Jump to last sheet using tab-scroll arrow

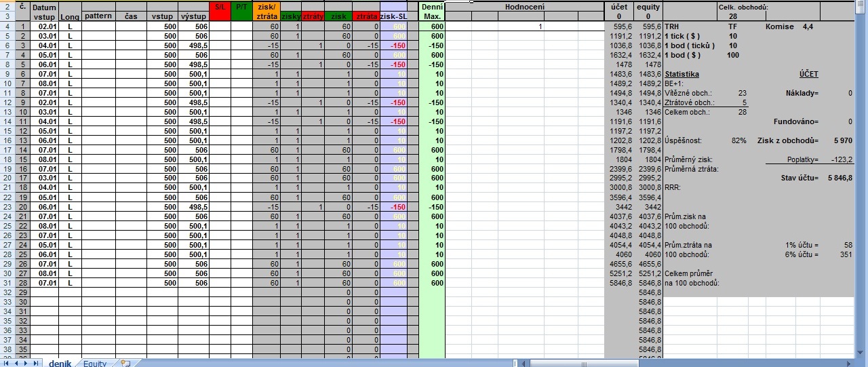point(35,364)
